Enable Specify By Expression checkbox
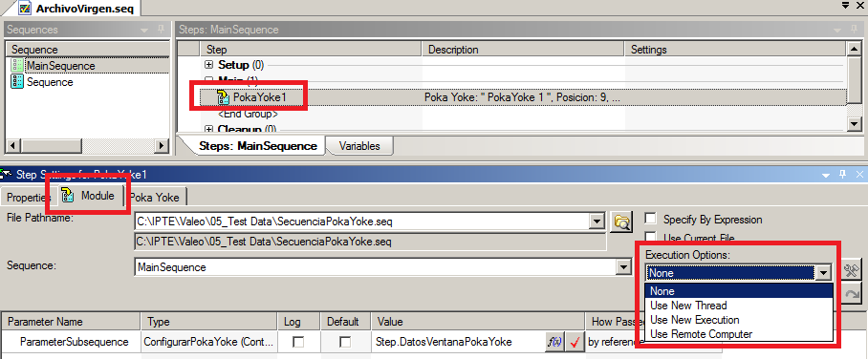Viewport: 868px width, 359px height. tap(650, 219)
